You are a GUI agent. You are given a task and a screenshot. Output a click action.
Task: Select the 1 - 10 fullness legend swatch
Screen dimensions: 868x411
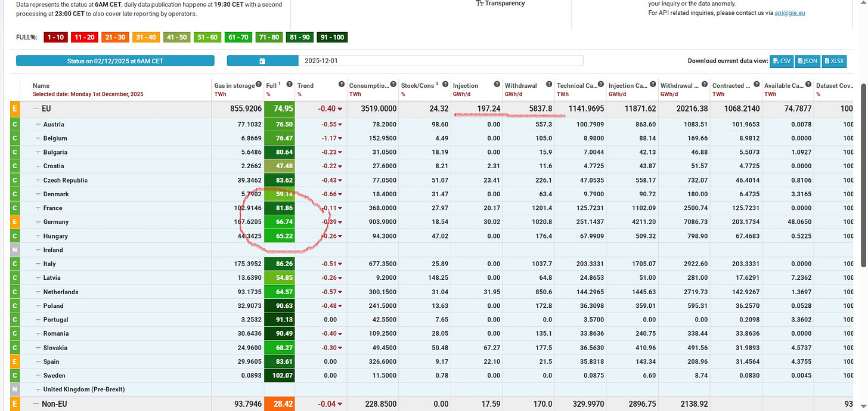tap(56, 37)
